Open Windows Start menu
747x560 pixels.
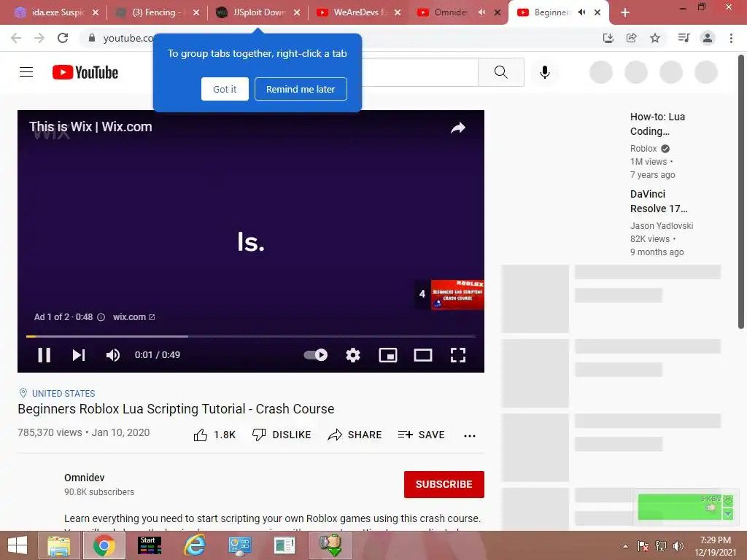point(18,545)
